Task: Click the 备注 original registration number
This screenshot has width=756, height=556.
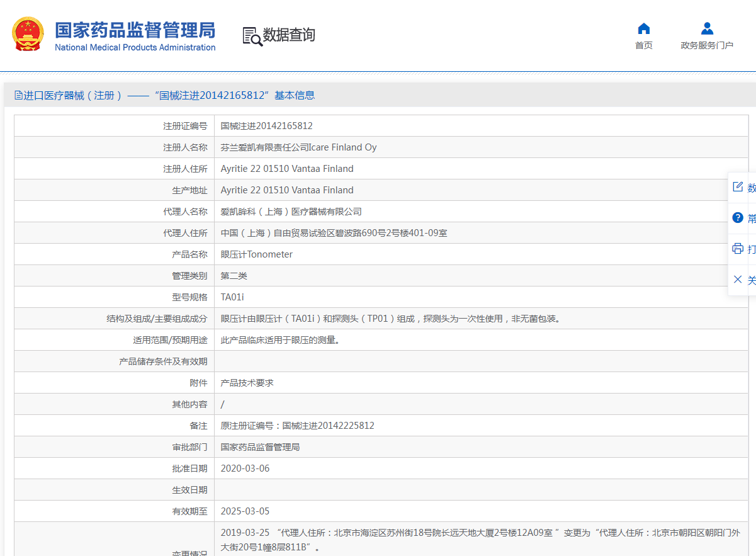Action: pos(297,426)
